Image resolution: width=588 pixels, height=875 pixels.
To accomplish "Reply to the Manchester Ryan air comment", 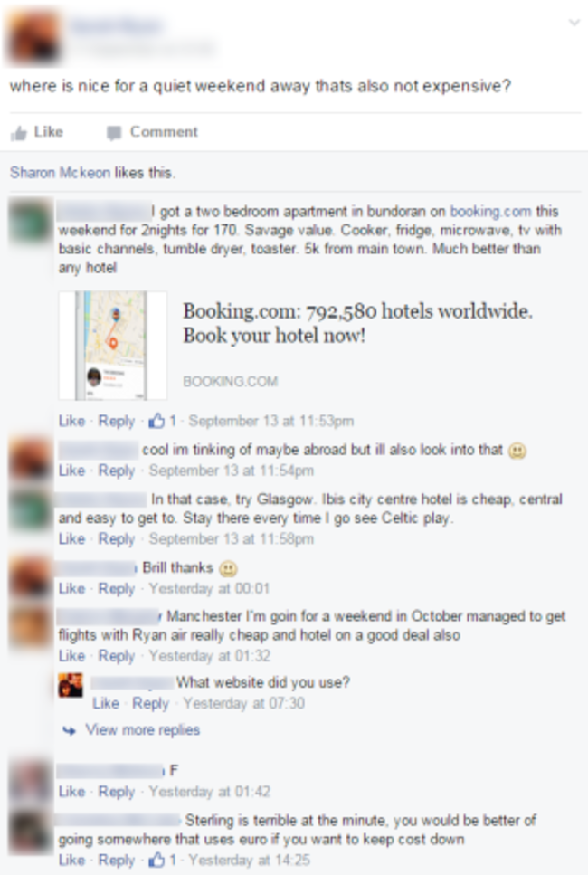I will pos(117,655).
